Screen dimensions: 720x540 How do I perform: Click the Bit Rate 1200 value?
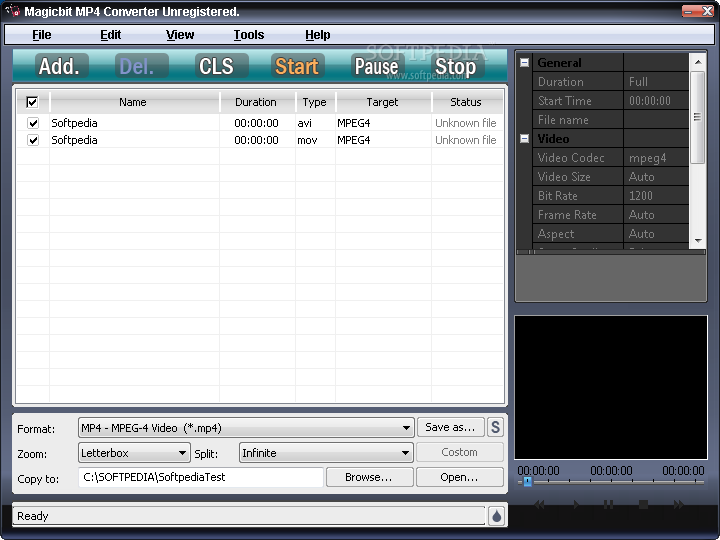point(656,196)
